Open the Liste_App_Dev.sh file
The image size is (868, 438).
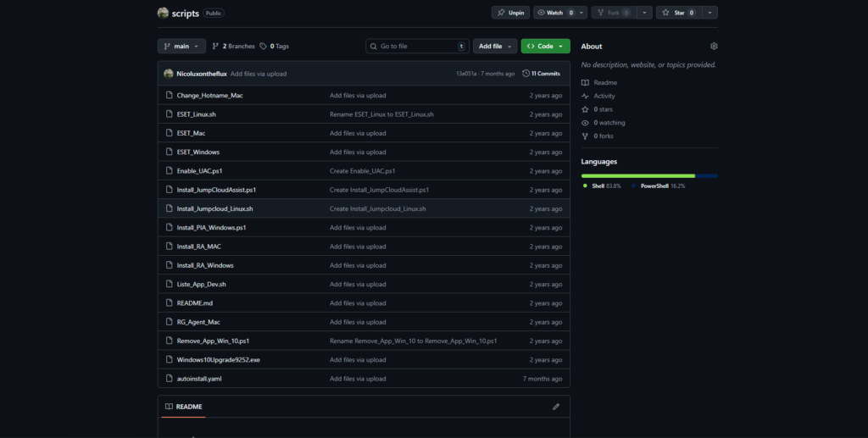[202, 285]
